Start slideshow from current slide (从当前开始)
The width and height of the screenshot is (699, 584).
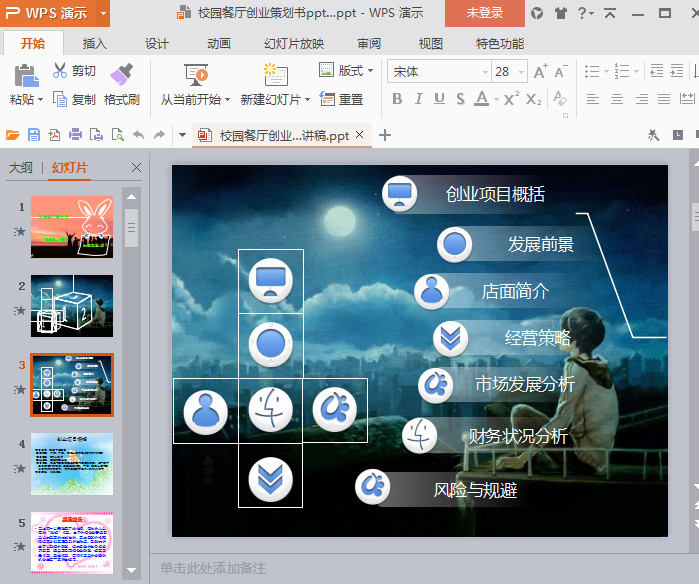[x=195, y=75]
